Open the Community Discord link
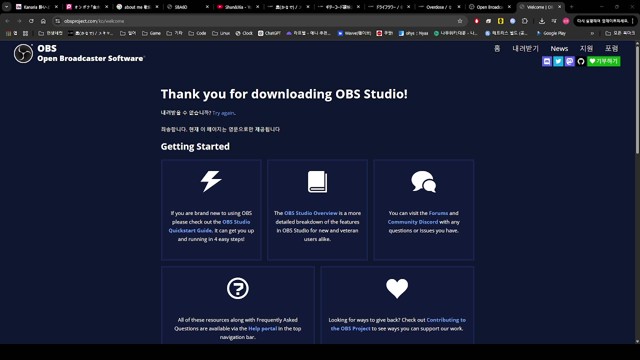The width and height of the screenshot is (640, 360). pos(413,222)
